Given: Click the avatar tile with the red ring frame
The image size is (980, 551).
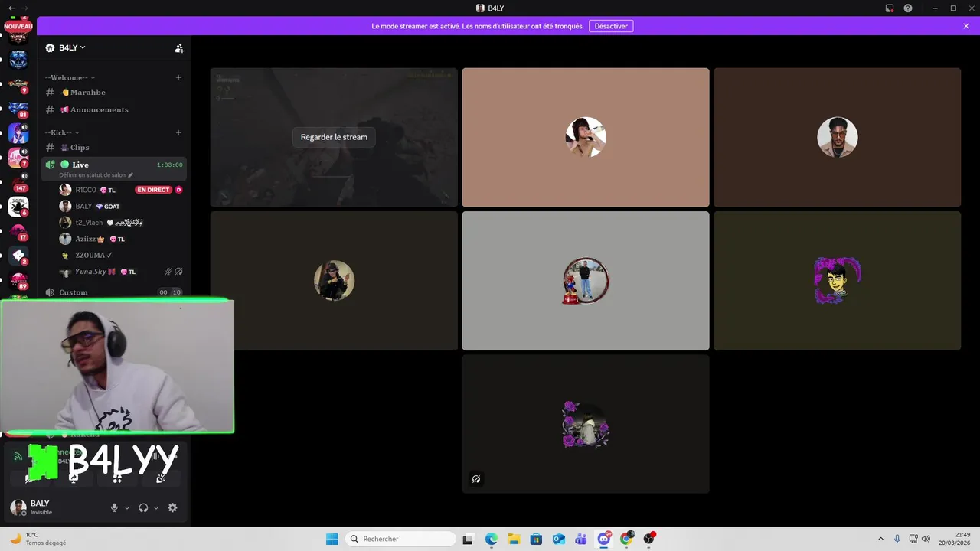Looking at the screenshot, I should tap(586, 280).
